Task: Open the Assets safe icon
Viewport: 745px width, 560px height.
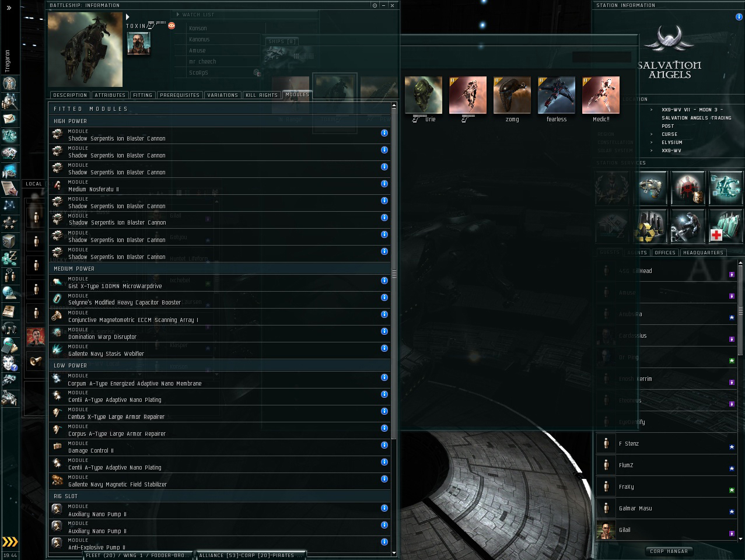Action: click(x=9, y=240)
